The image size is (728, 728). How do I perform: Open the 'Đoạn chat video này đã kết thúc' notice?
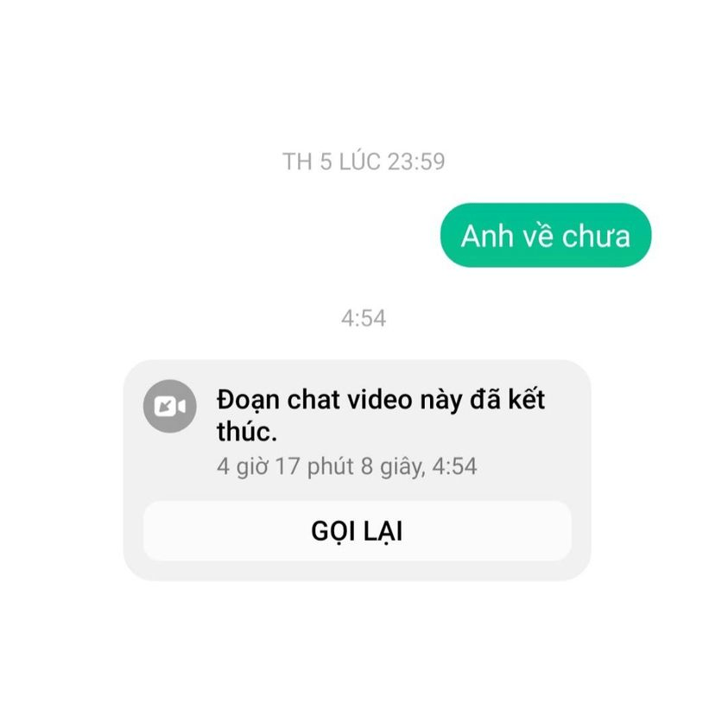(x=381, y=415)
